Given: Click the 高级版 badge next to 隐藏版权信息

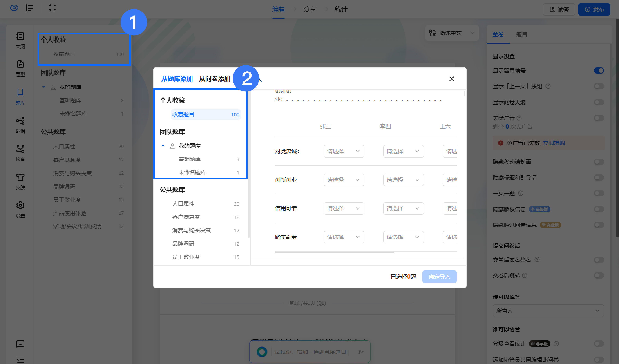Looking at the screenshot, I should pos(539,209).
